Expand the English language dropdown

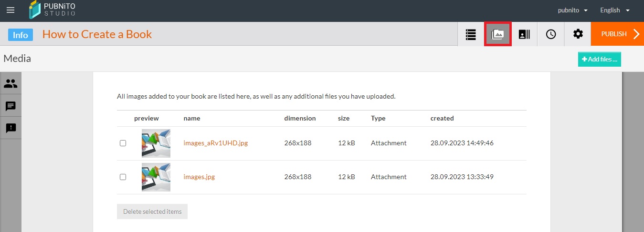615,10
